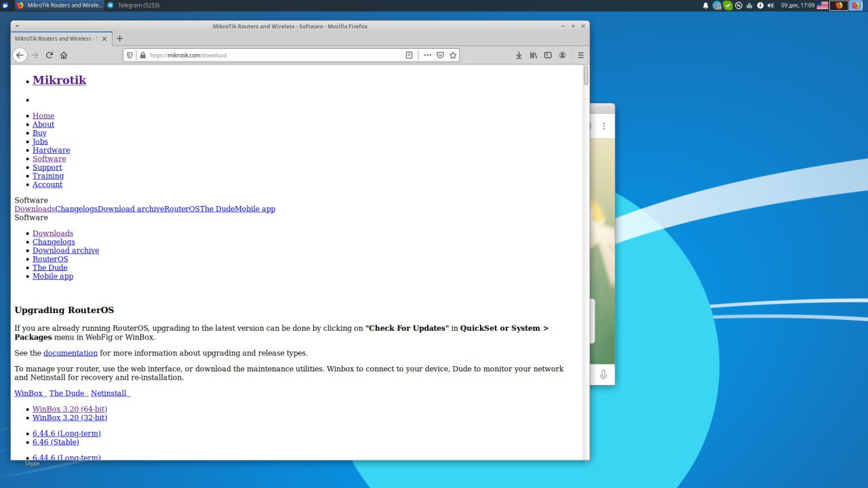Viewport: 868px width, 488px height.
Task: Open Firefox account icon
Action: [x=562, y=55]
